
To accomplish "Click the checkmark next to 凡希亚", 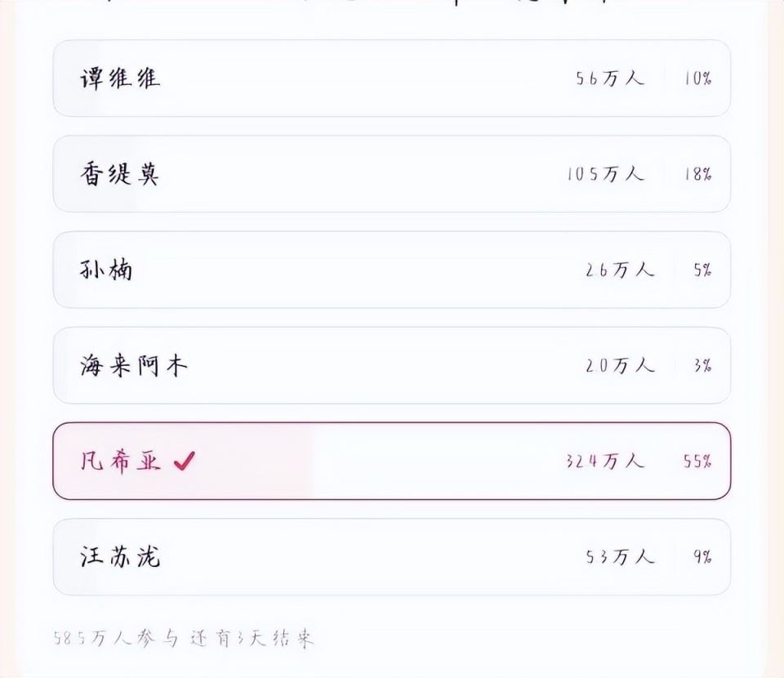I will [185, 462].
